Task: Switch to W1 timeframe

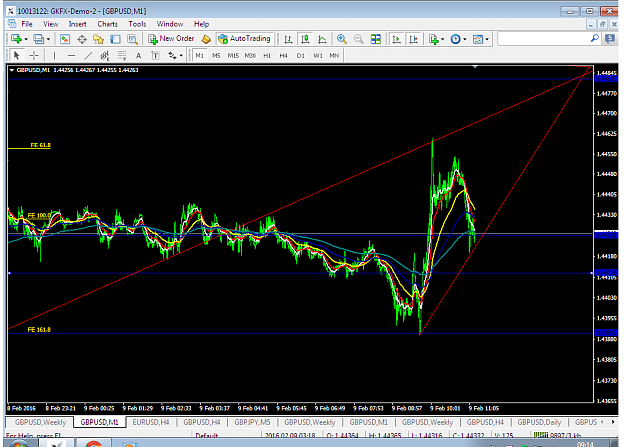Action: coord(318,55)
